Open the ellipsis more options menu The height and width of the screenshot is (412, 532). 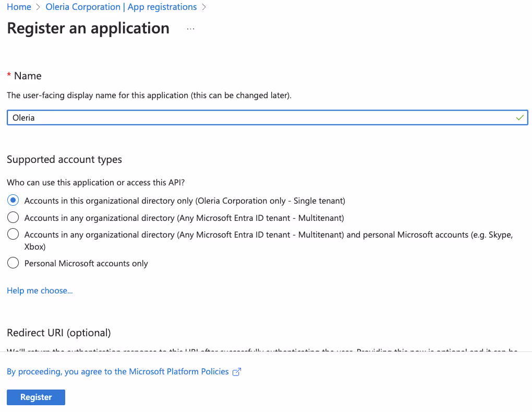click(191, 29)
